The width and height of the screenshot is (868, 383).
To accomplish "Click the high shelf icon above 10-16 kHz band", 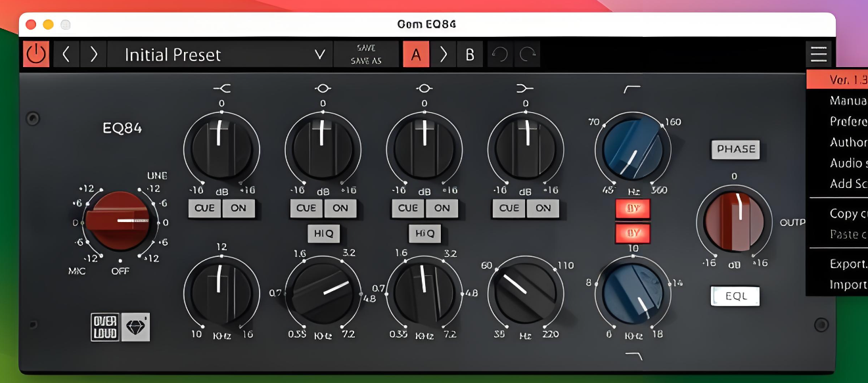I will (221, 88).
